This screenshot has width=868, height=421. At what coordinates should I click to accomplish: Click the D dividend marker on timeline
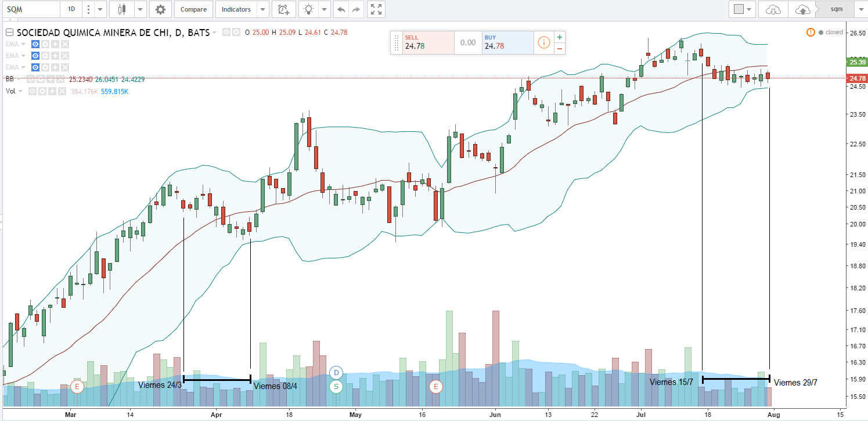point(336,372)
